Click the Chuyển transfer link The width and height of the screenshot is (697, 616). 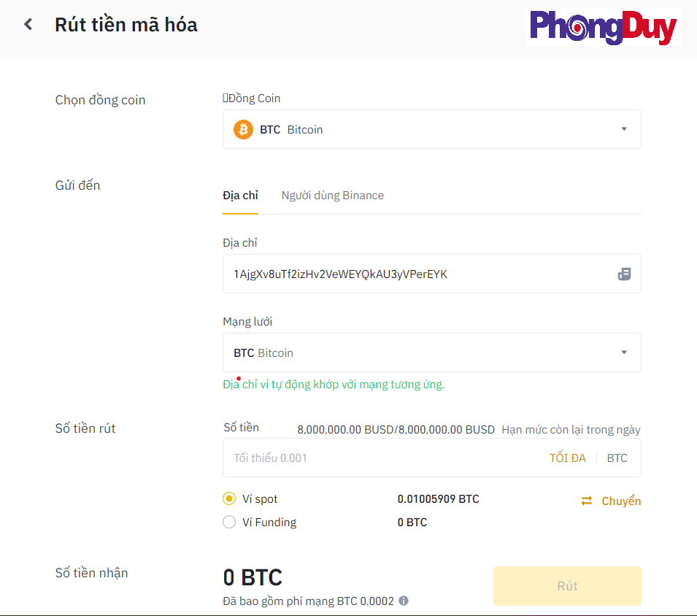tap(621, 501)
